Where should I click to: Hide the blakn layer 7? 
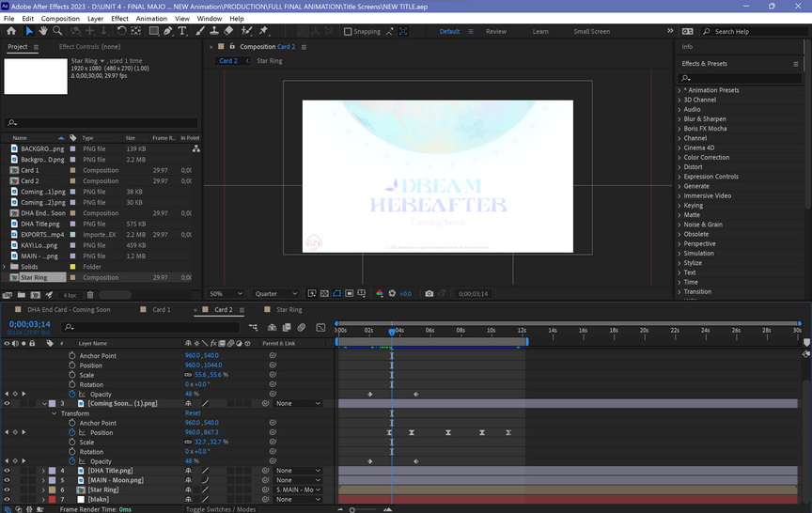pyautogui.click(x=7, y=500)
